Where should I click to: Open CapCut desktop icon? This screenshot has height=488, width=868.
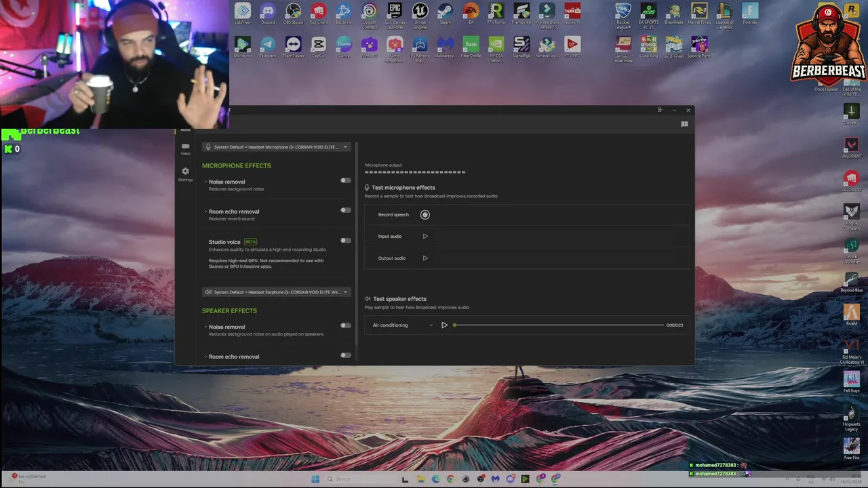(x=318, y=47)
